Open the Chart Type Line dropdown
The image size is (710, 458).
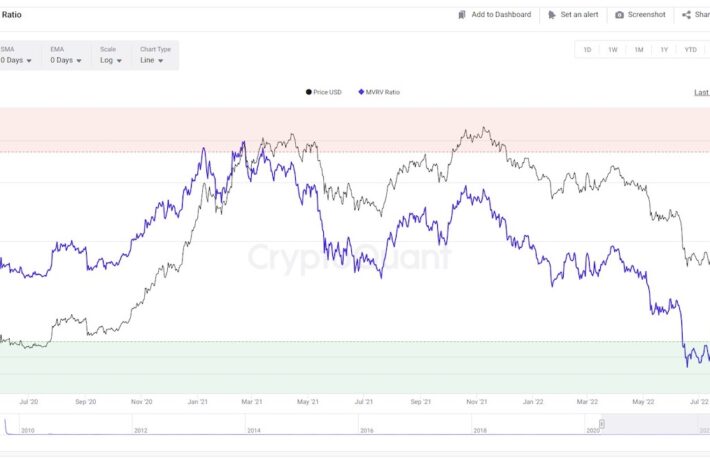coord(153,60)
